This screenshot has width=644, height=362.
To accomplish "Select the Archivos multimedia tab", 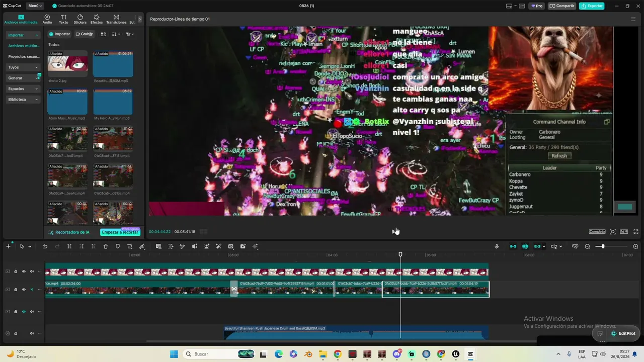I will click(x=21, y=19).
